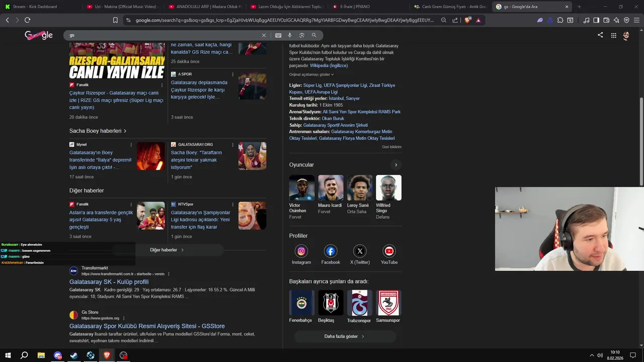Start voice search with microphone icon
This screenshot has width=644, height=362.
coord(290,35)
